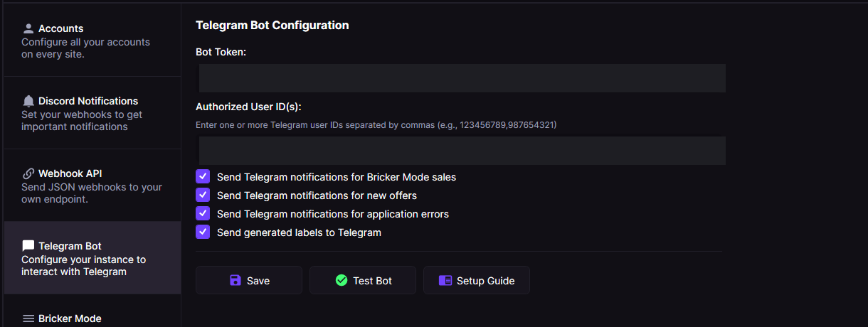Image resolution: width=868 pixels, height=327 pixels.
Task: Uncheck Bricker Mode sales Telegram notifications
Action: coord(203,176)
